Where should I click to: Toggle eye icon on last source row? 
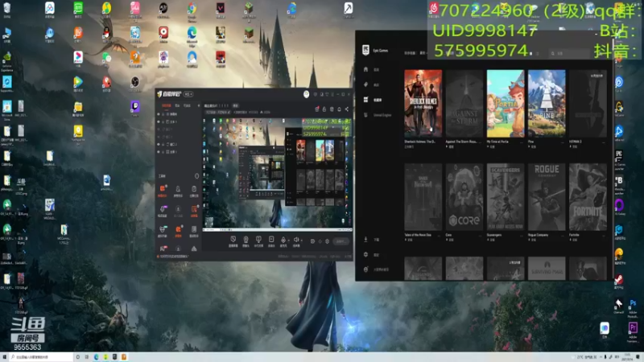point(159,152)
